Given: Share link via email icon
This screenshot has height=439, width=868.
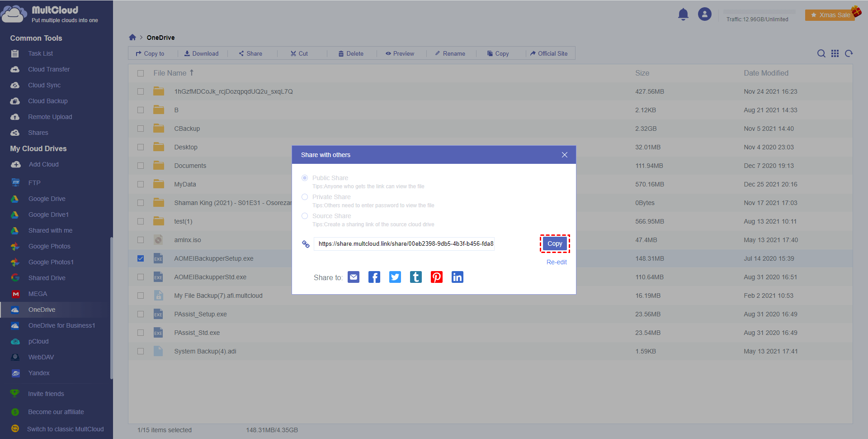Looking at the screenshot, I should (354, 277).
